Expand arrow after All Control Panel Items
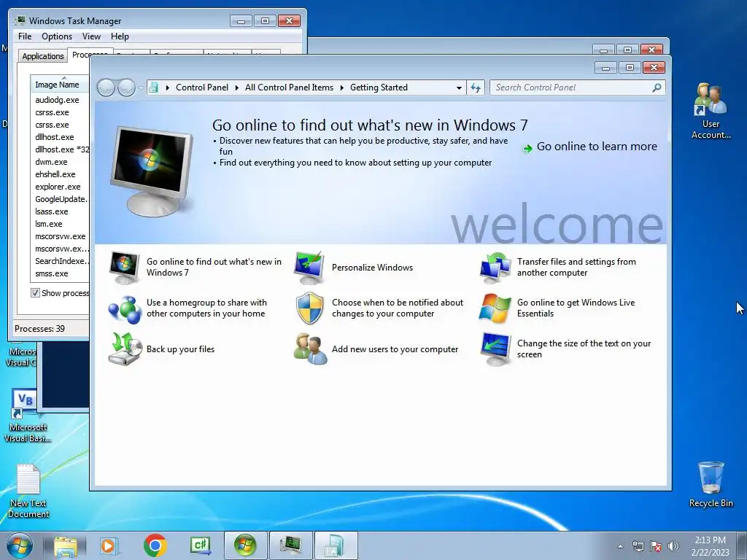Image resolution: width=747 pixels, height=560 pixels. (x=341, y=87)
